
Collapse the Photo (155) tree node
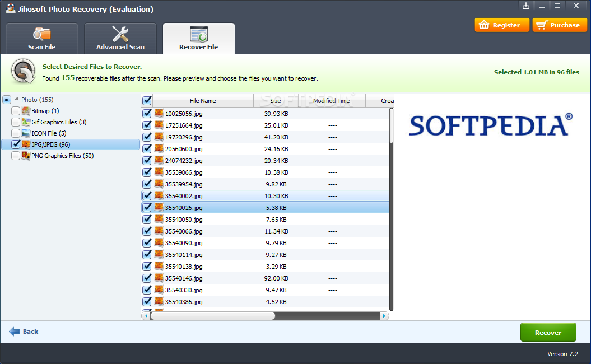pyautogui.click(x=16, y=99)
